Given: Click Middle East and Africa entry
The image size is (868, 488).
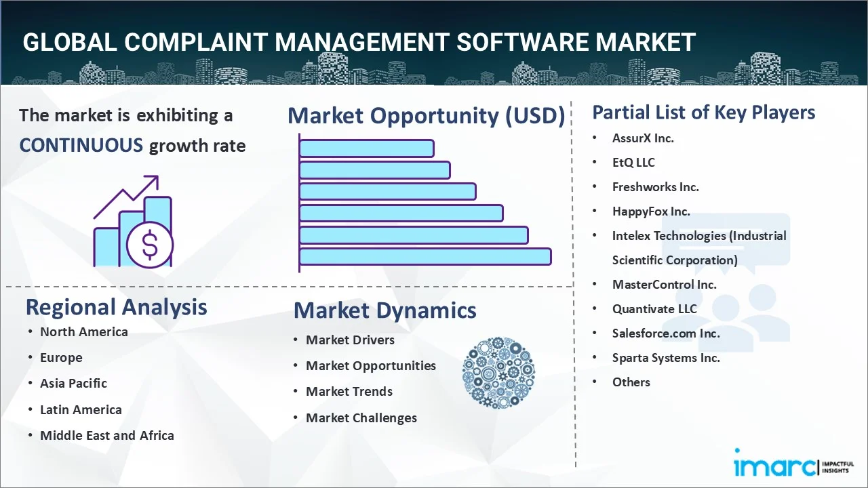Looking at the screenshot, I should tap(106, 435).
